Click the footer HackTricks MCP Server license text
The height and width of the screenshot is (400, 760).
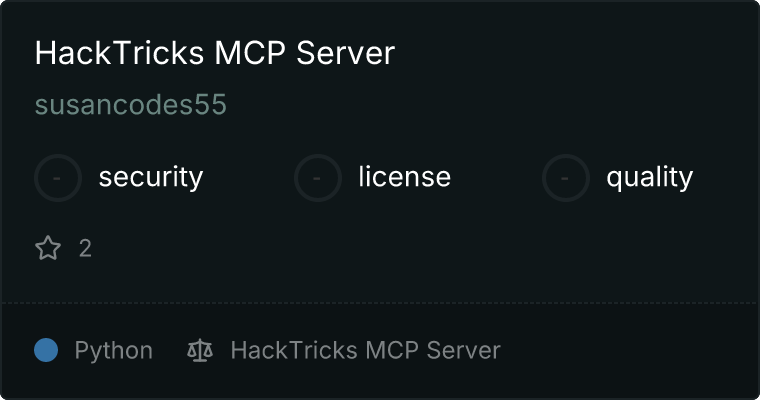point(365,350)
